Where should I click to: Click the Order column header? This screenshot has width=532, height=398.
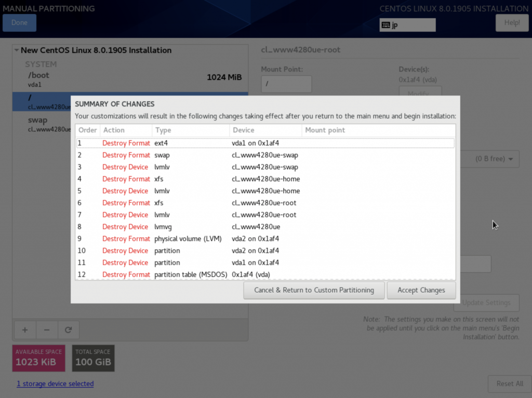(x=87, y=130)
